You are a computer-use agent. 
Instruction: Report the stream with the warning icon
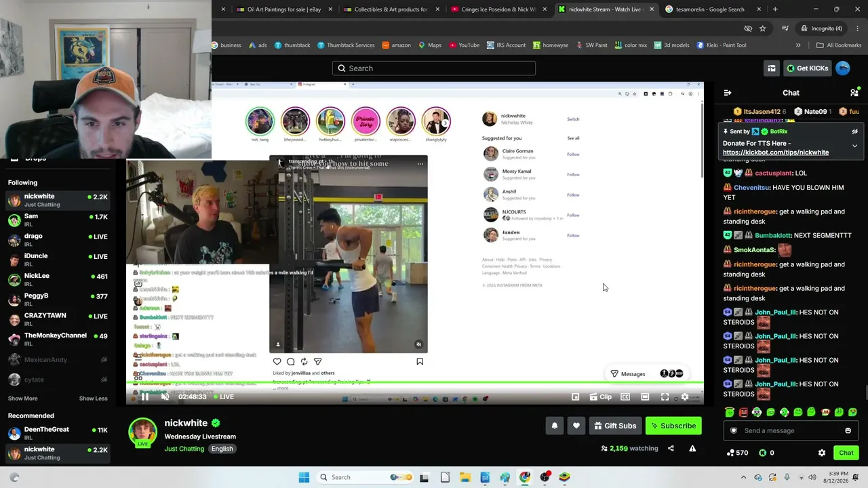(x=692, y=448)
